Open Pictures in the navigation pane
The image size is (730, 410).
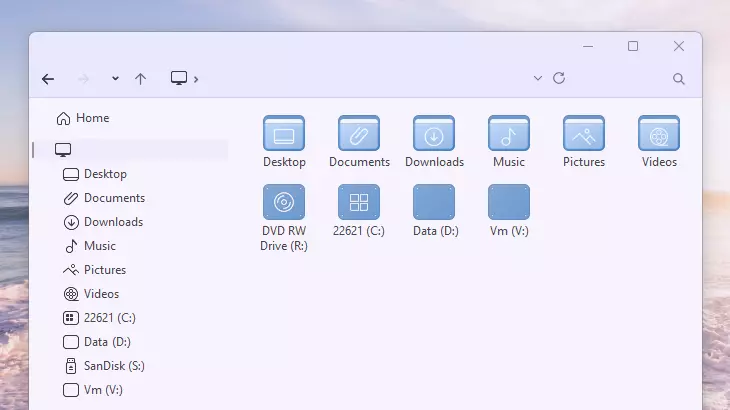pos(95,270)
